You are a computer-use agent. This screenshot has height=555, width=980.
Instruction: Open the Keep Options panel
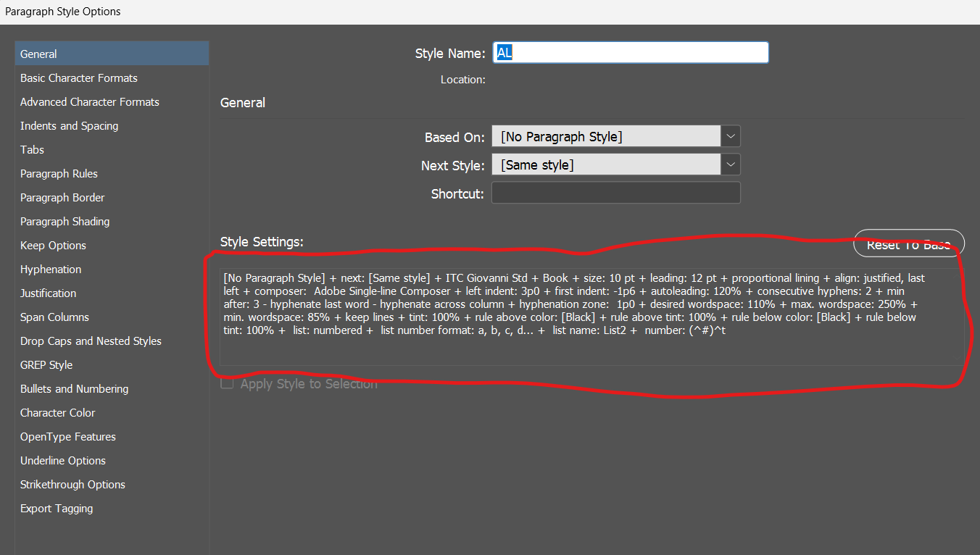tap(52, 245)
